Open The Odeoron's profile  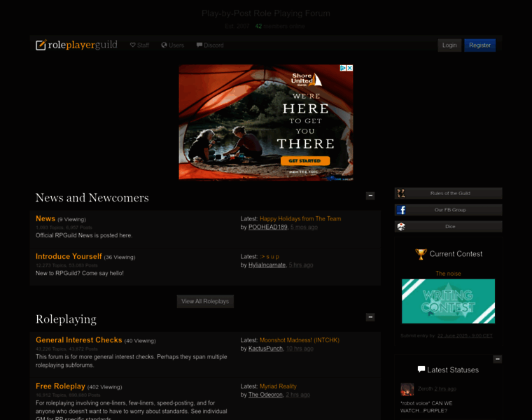(265, 395)
